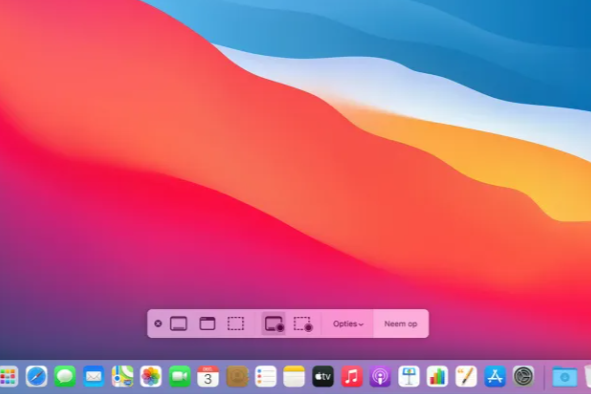591x394 pixels.
Task: Open the Music app in the Dock
Action: 352,376
